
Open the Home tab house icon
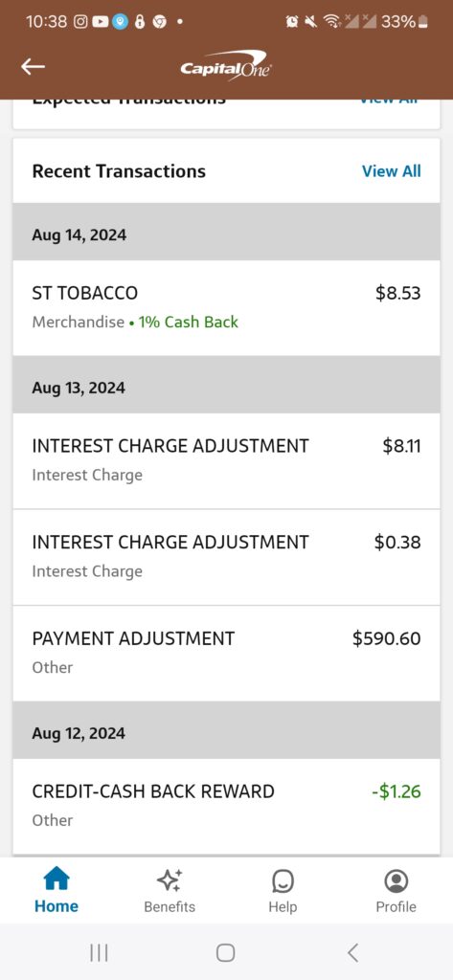(57, 880)
